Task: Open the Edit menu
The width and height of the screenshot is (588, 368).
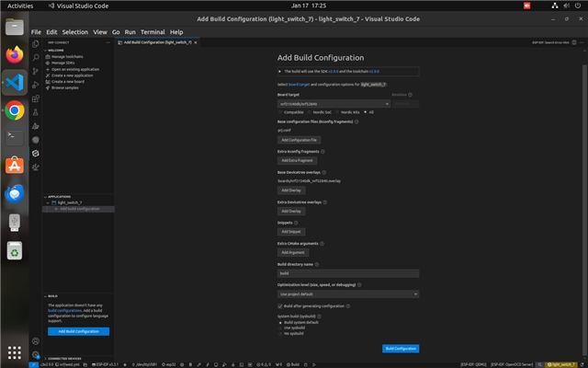Action: 51,32
